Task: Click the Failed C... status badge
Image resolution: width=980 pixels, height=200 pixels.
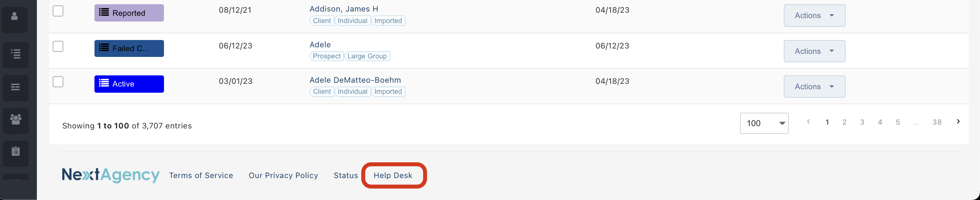Action: click(129, 48)
